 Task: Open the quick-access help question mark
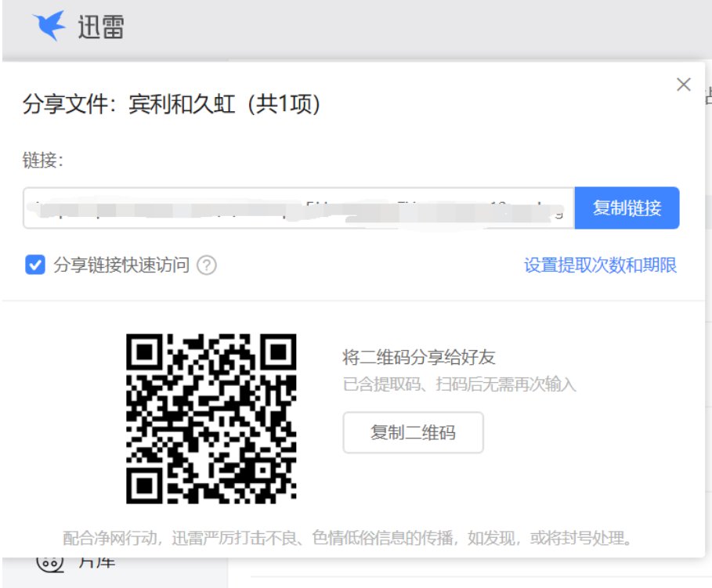pyautogui.click(x=207, y=265)
